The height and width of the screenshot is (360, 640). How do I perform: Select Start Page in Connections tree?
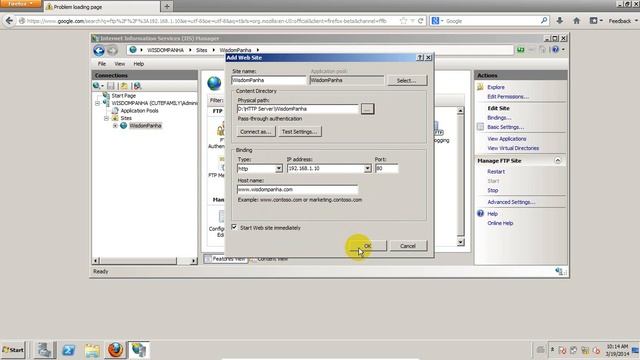click(123, 96)
